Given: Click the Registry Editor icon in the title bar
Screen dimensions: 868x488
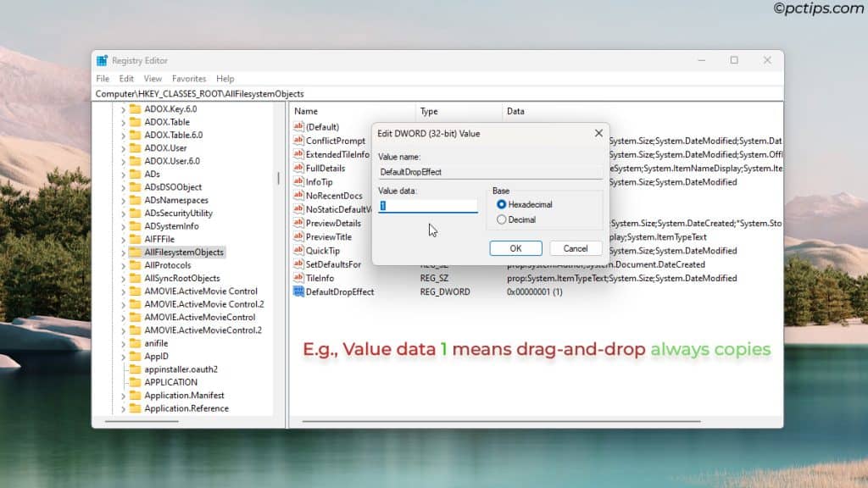Looking at the screenshot, I should coord(103,60).
